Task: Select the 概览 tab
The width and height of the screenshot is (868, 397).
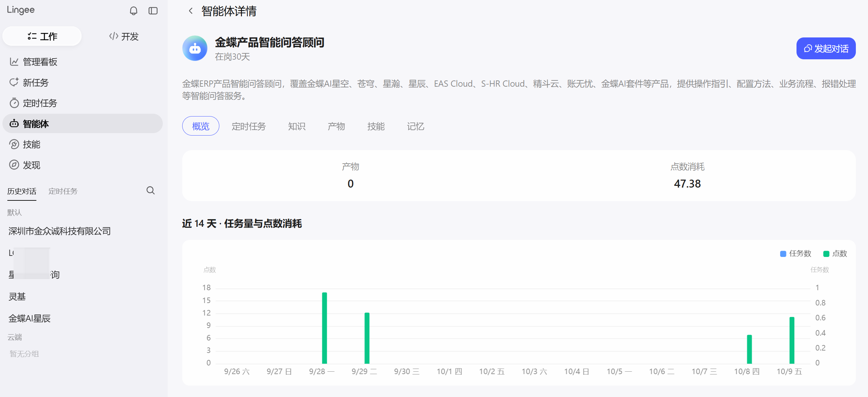Action: click(x=201, y=126)
